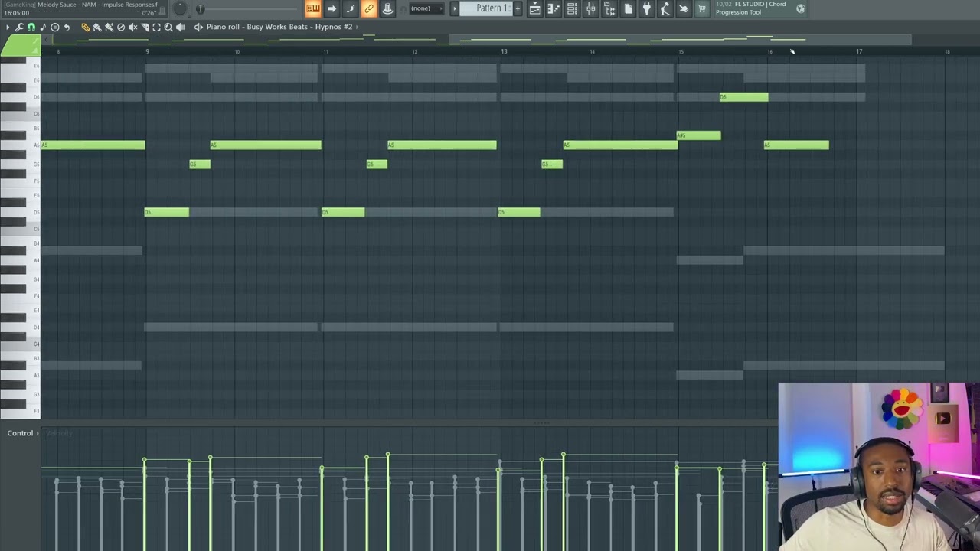
Task: Select the Zoom magnifier tool
Action: 168,27
